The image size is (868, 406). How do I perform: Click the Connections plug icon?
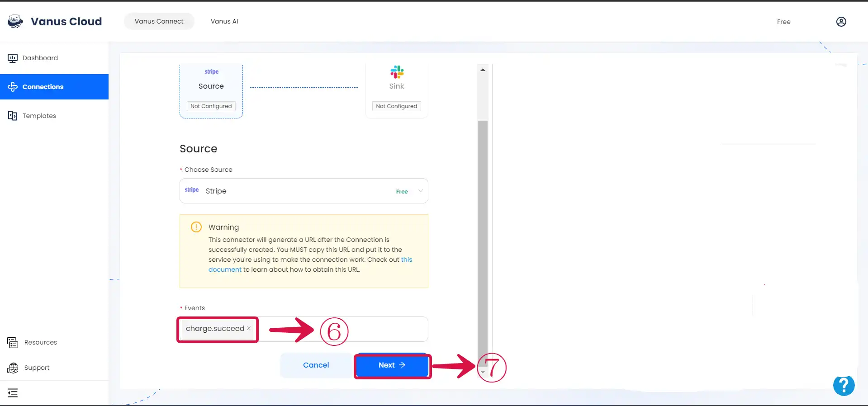coord(13,87)
